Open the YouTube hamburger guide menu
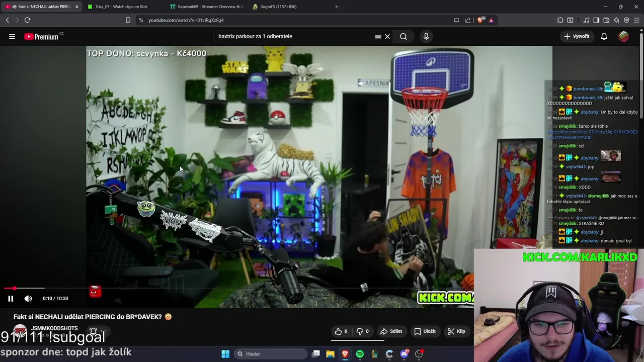 click(x=12, y=36)
